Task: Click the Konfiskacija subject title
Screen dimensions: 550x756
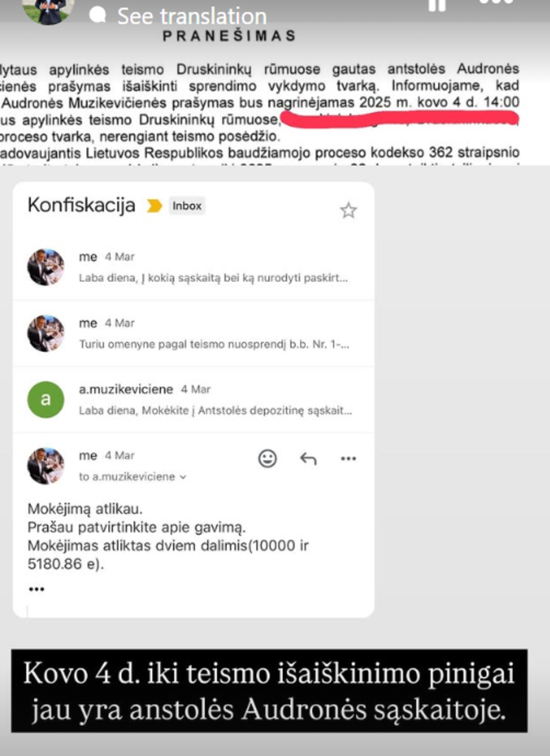Action: tap(81, 205)
